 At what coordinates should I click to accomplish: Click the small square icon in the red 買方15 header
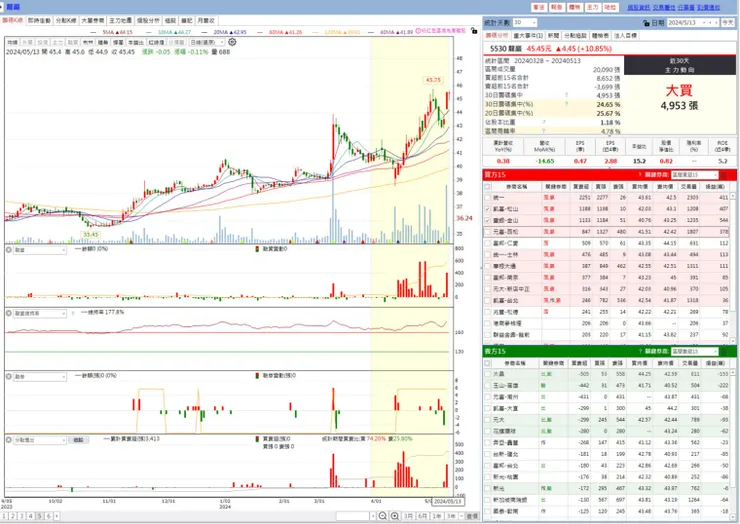tap(723, 175)
